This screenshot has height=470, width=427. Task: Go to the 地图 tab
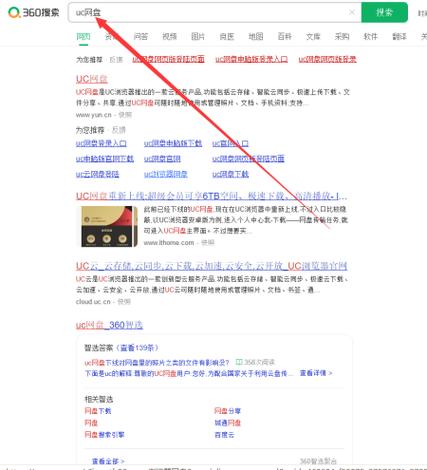tap(256, 36)
